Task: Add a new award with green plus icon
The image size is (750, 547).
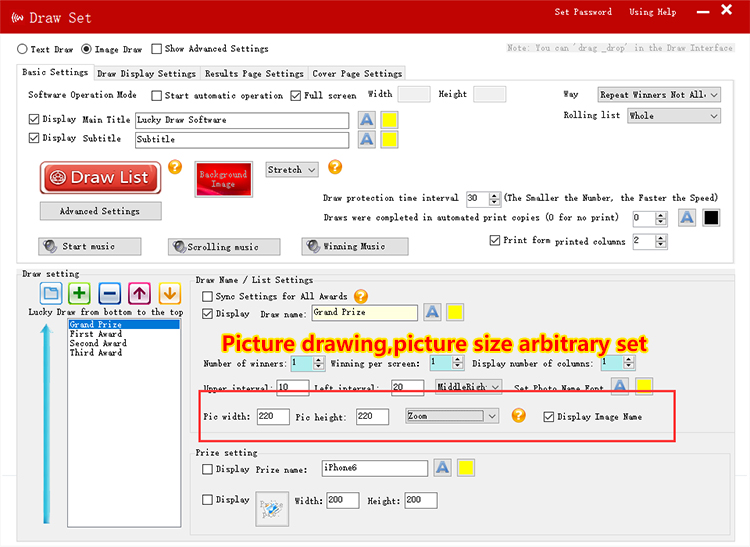Action: point(80,294)
